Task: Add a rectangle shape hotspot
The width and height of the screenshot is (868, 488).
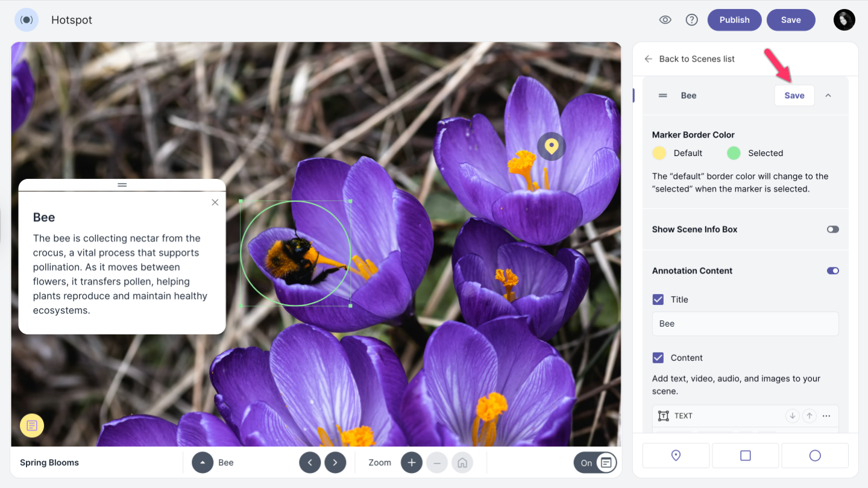Action: point(745,455)
